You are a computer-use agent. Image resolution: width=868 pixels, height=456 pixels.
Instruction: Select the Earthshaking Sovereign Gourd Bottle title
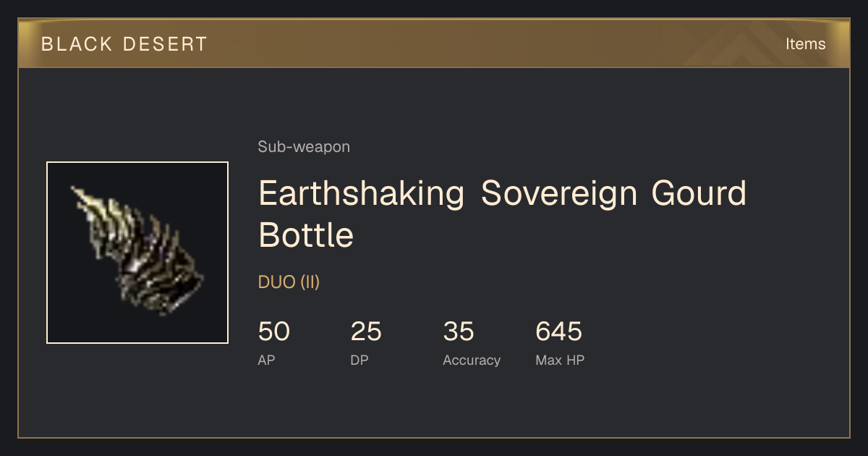(502, 214)
